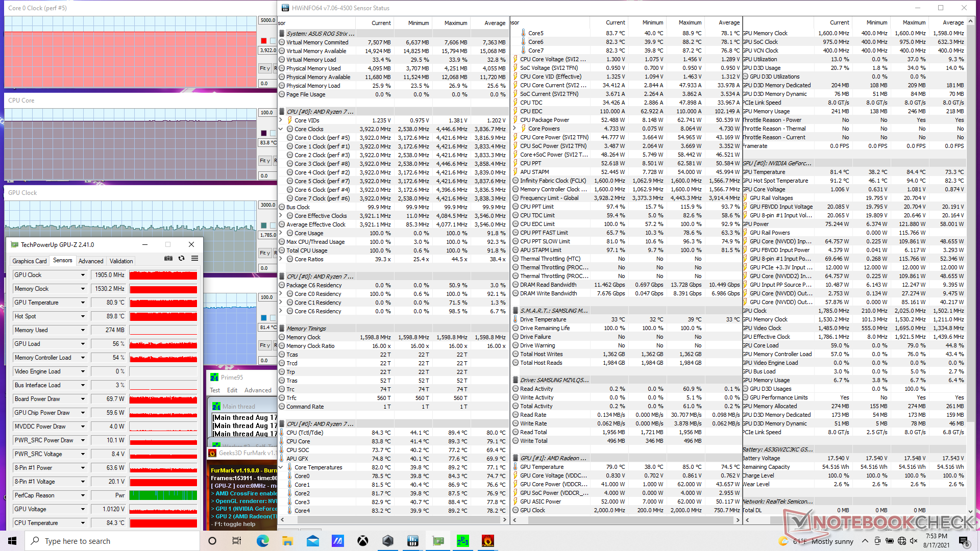Image resolution: width=980 pixels, height=551 pixels.
Task: Open the Xbox app from taskbar
Action: tap(363, 541)
